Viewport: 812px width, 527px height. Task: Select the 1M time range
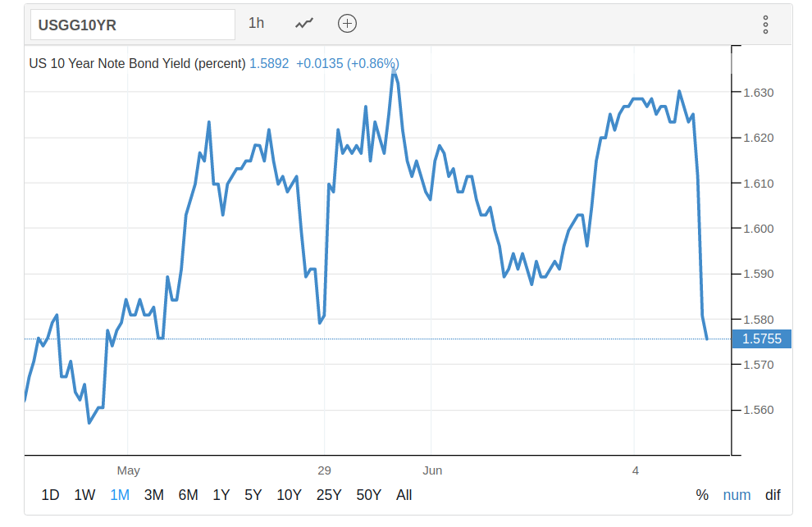click(x=120, y=495)
